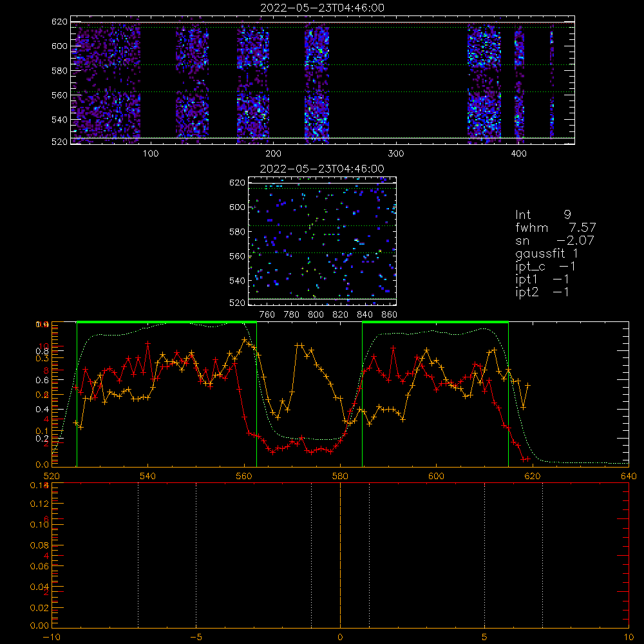Click the left thick green bar above profile plot

coord(167,323)
